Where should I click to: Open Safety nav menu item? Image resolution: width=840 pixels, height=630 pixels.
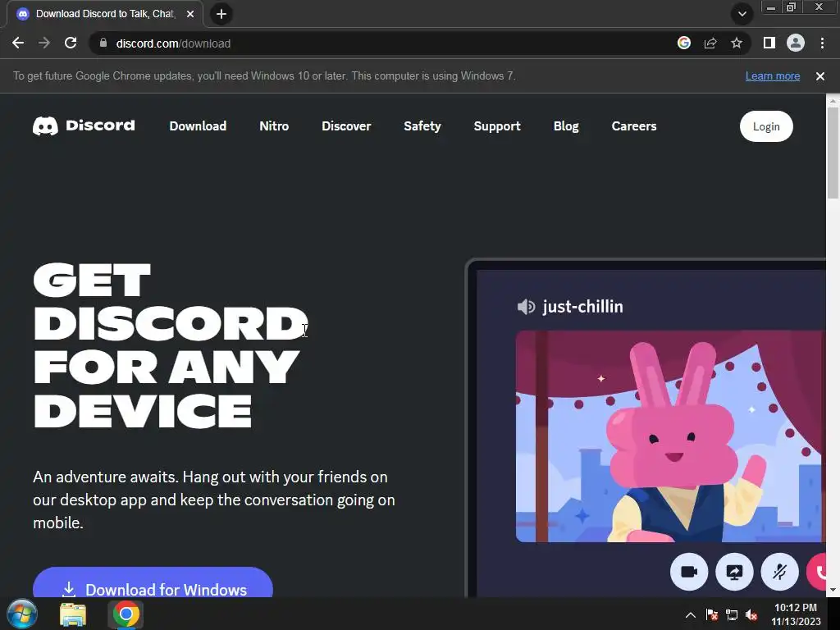(422, 126)
